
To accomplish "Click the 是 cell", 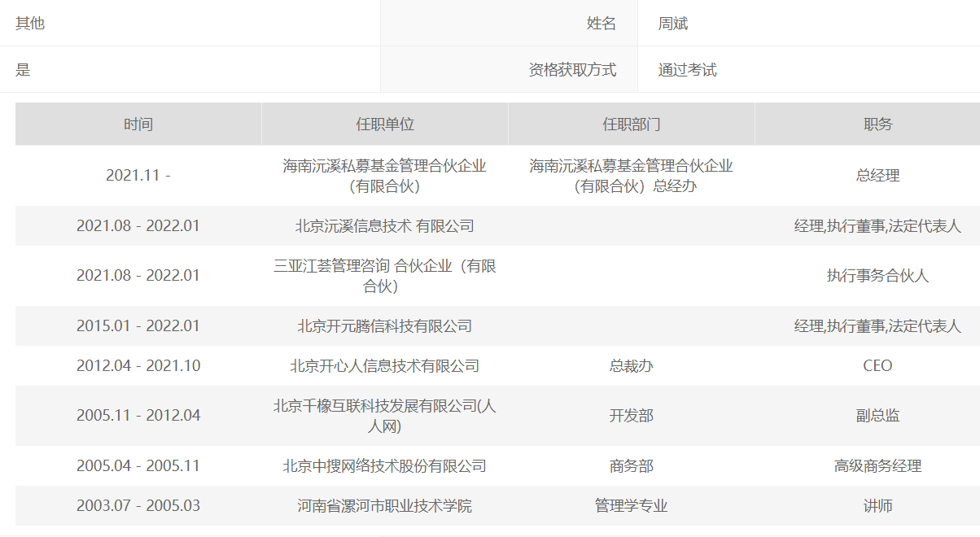I will pyautogui.click(x=23, y=70).
